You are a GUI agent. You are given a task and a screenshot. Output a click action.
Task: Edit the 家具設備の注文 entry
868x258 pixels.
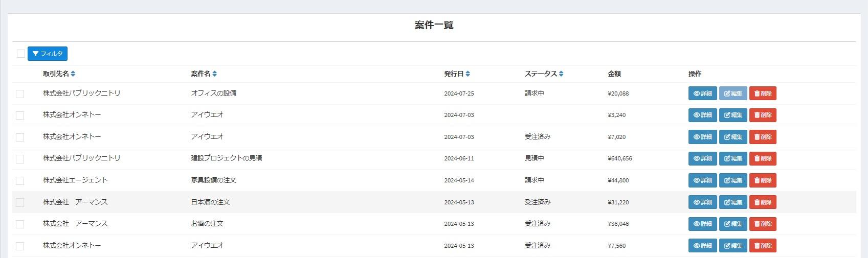(733, 180)
